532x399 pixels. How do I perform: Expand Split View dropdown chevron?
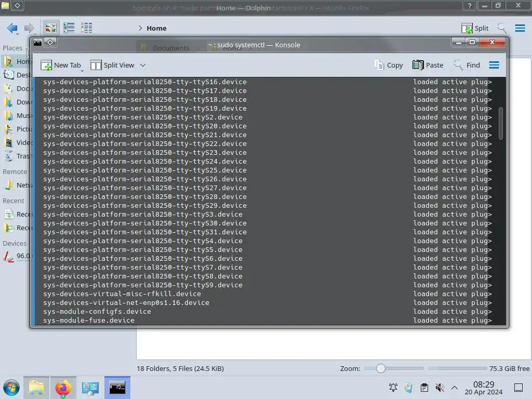click(143, 65)
